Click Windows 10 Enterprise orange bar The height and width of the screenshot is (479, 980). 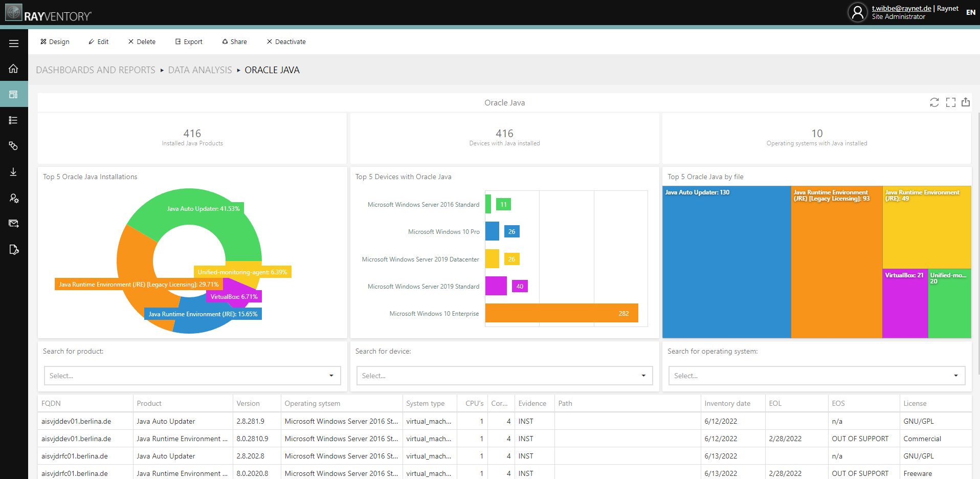click(x=562, y=313)
